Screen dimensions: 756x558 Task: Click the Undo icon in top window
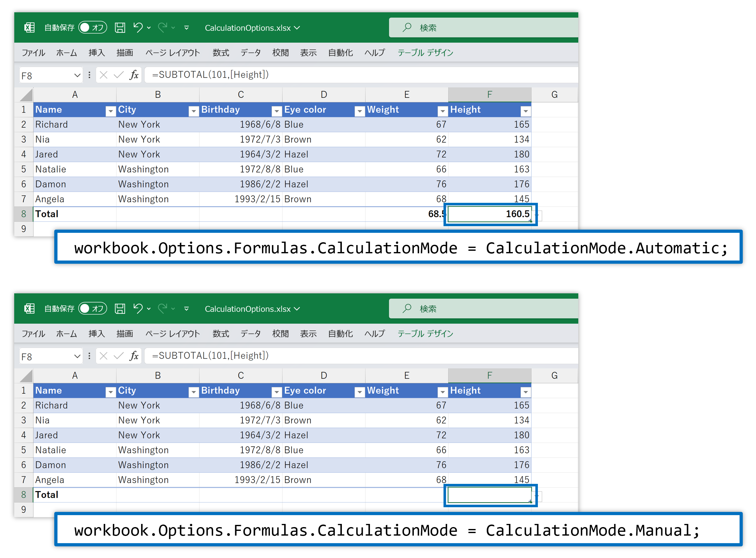pos(138,27)
